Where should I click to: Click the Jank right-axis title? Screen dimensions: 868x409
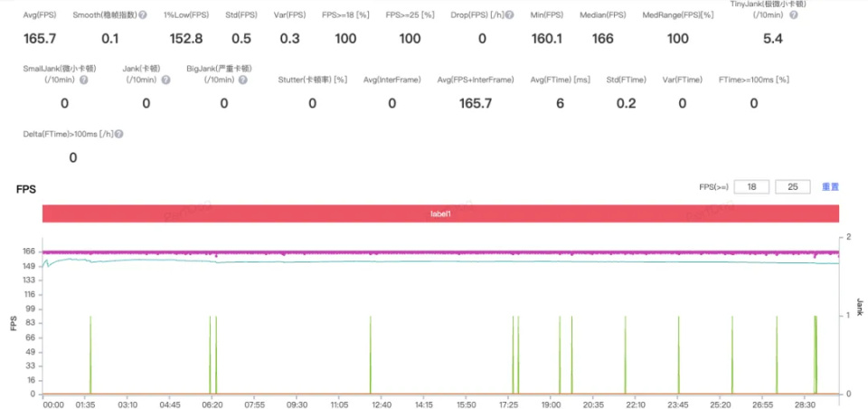[x=860, y=307]
